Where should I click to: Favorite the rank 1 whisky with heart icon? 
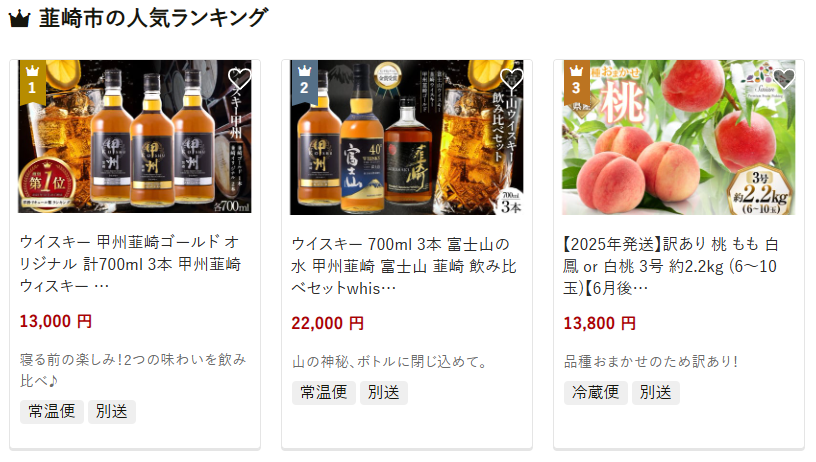[239, 79]
